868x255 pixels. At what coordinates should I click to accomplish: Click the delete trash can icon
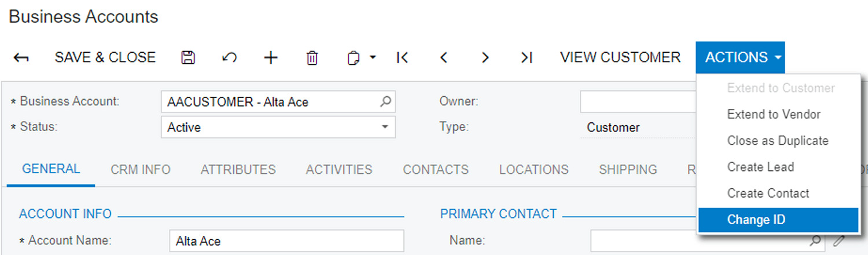pyautogui.click(x=312, y=57)
